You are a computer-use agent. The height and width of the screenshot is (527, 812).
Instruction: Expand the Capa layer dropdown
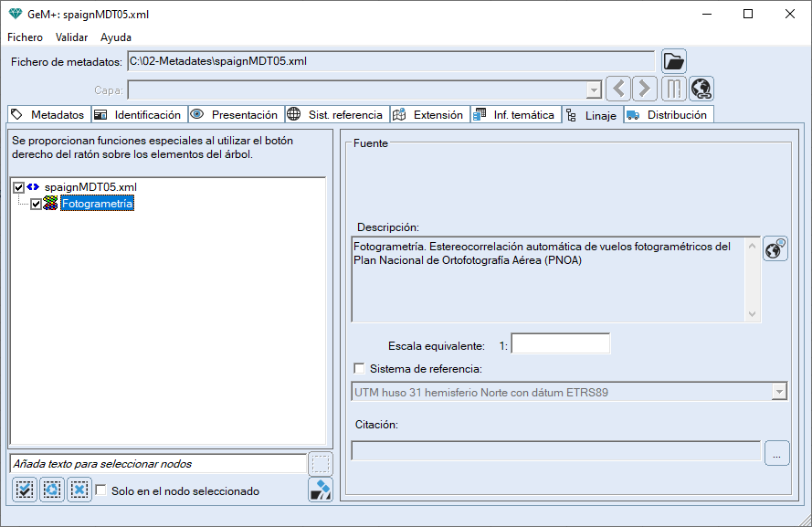(x=593, y=90)
